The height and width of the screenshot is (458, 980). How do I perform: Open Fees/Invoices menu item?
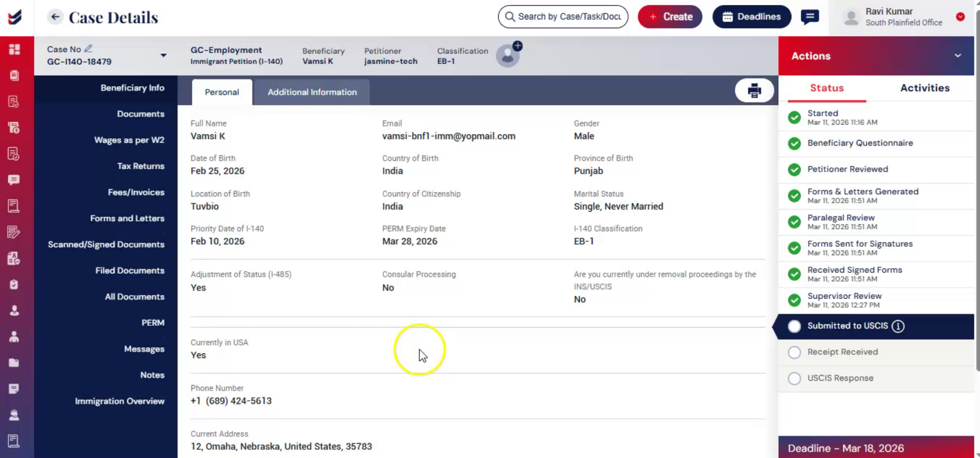coord(136,192)
